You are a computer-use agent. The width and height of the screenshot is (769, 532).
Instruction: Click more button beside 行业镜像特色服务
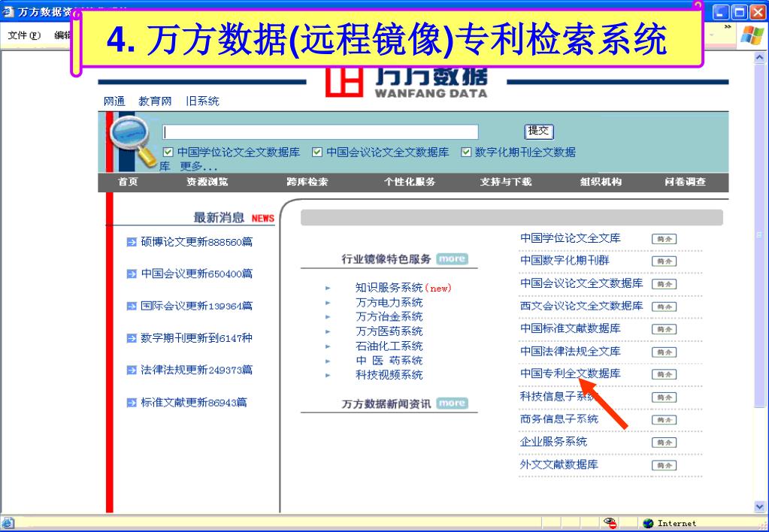pyautogui.click(x=452, y=259)
